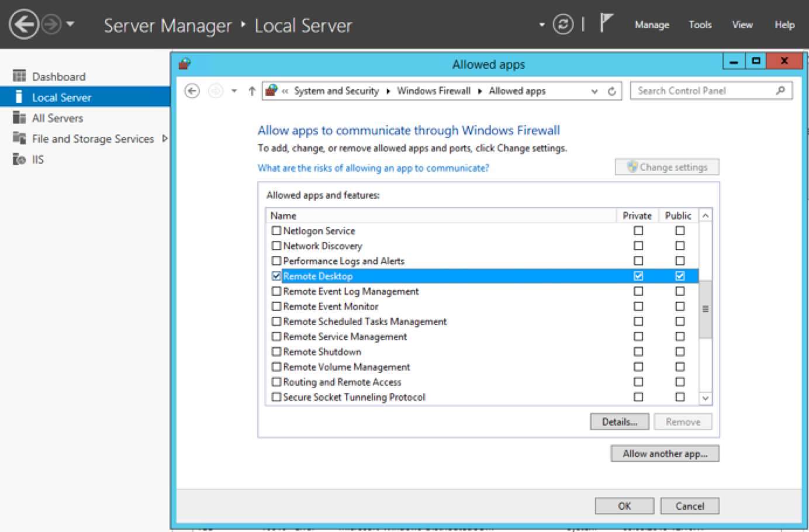The height and width of the screenshot is (532, 809).
Task: Click the Private column header
Action: click(x=637, y=216)
